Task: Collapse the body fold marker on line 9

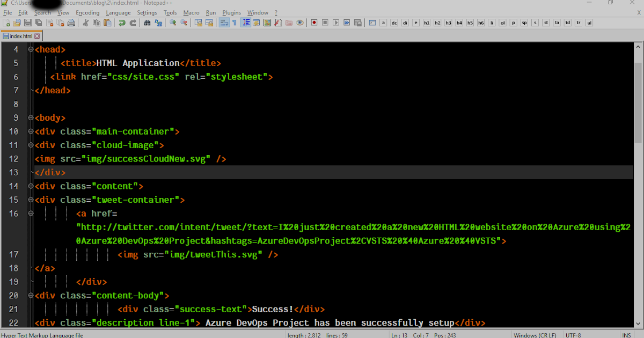Action: (31, 117)
